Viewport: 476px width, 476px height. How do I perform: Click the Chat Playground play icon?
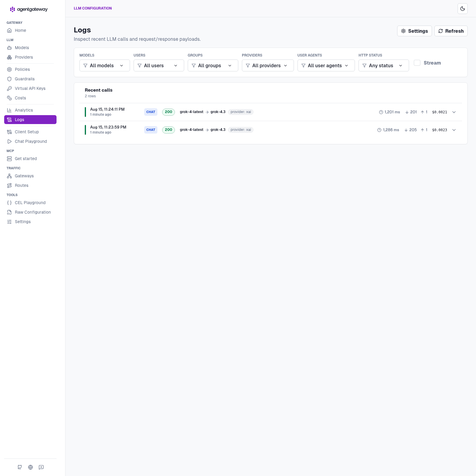click(10, 141)
